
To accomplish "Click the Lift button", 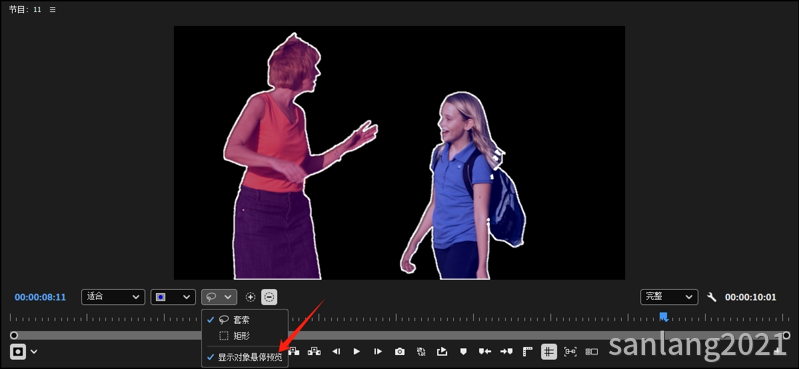I will coord(295,352).
